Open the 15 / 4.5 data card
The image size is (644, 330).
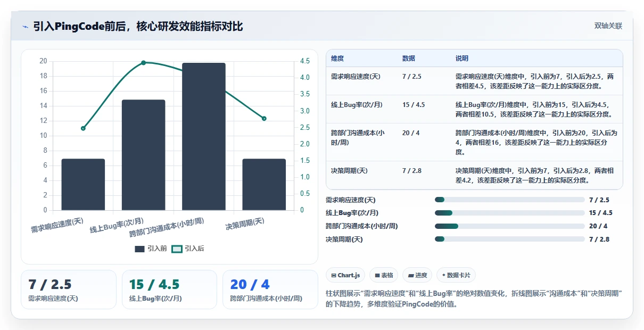coord(169,290)
